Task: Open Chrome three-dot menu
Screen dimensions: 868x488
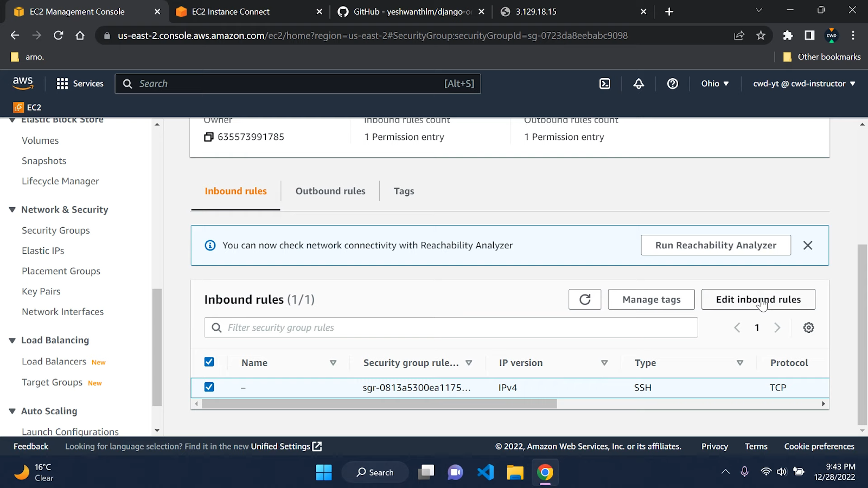Action: coord(853,35)
